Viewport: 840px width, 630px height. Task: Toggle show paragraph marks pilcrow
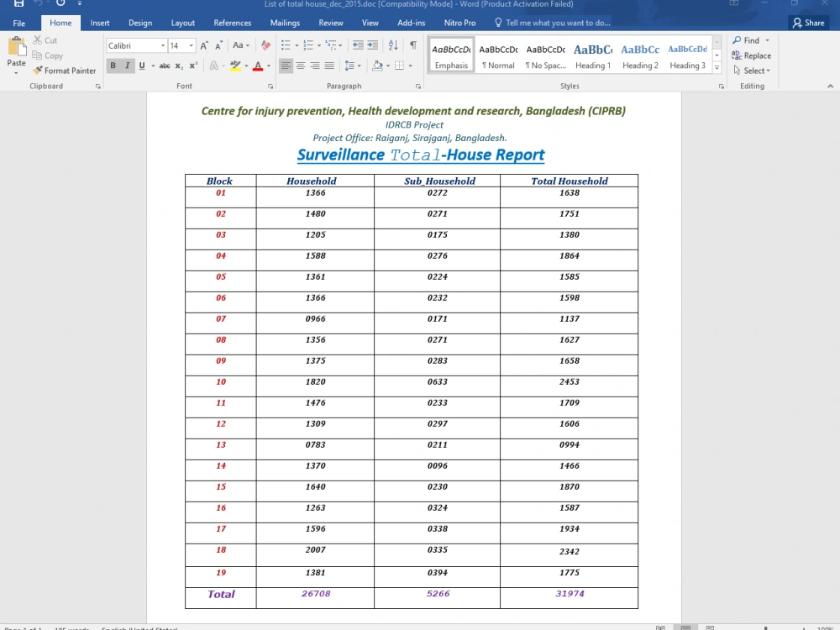[x=413, y=45]
